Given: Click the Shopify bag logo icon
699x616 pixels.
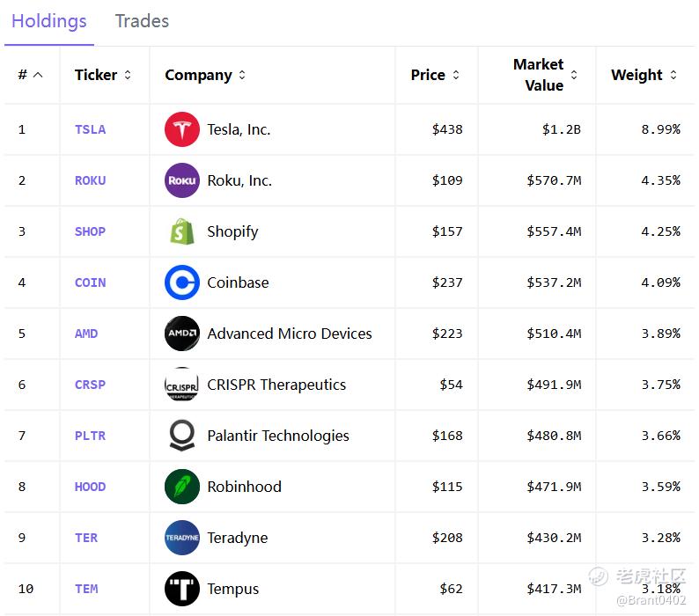Looking at the screenshot, I should [x=182, y=231].
